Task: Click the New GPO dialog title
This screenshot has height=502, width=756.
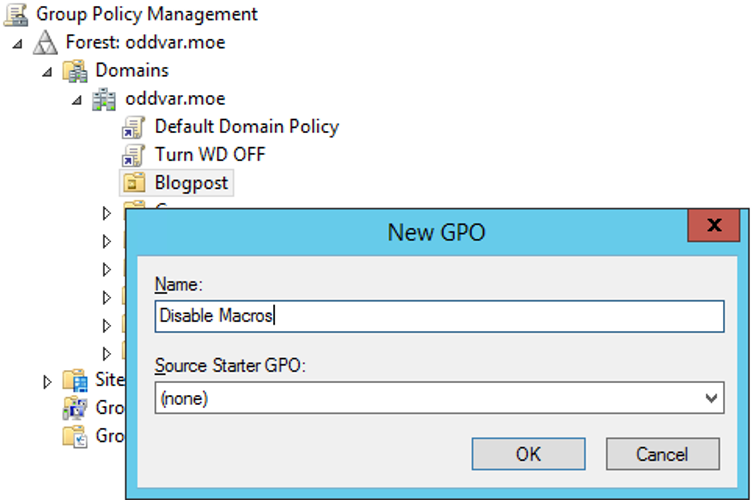Action: coord(436,232)
